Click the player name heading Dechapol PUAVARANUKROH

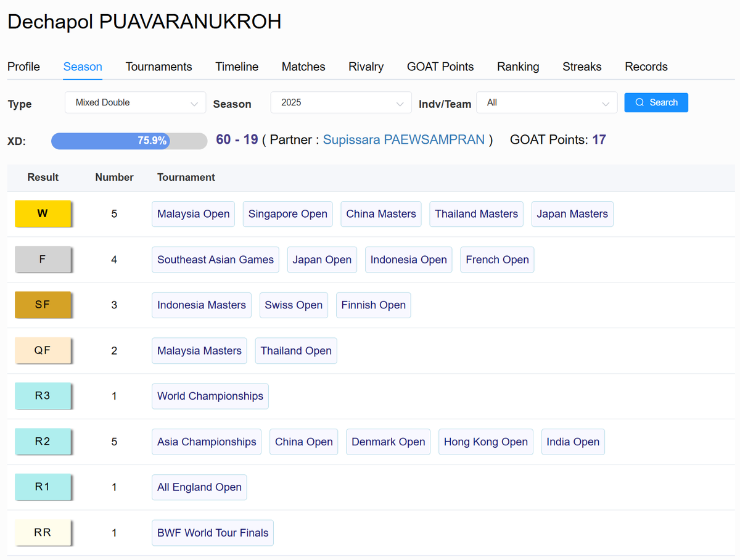[144, 22]
